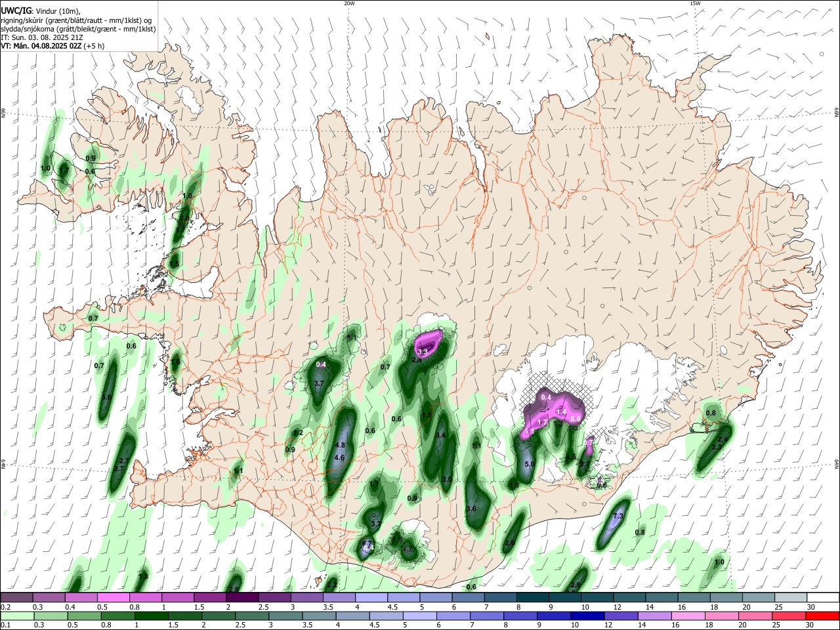Select the 'IT: Sun. 03. 08. 2025 21Z' line
The image size is (840, 630).
tap(41, 37)
